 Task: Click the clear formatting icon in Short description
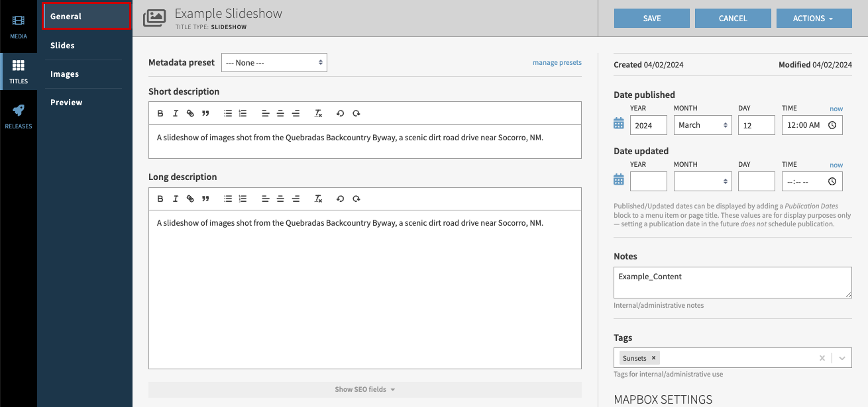click(318, 113)
